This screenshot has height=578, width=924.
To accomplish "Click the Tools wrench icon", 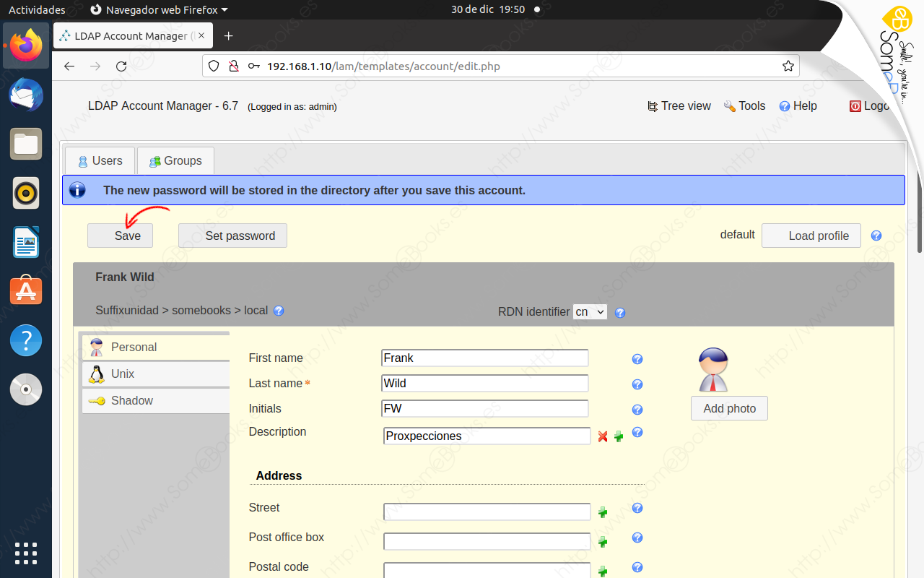I will pyautogui.click(x=728, y=105).
